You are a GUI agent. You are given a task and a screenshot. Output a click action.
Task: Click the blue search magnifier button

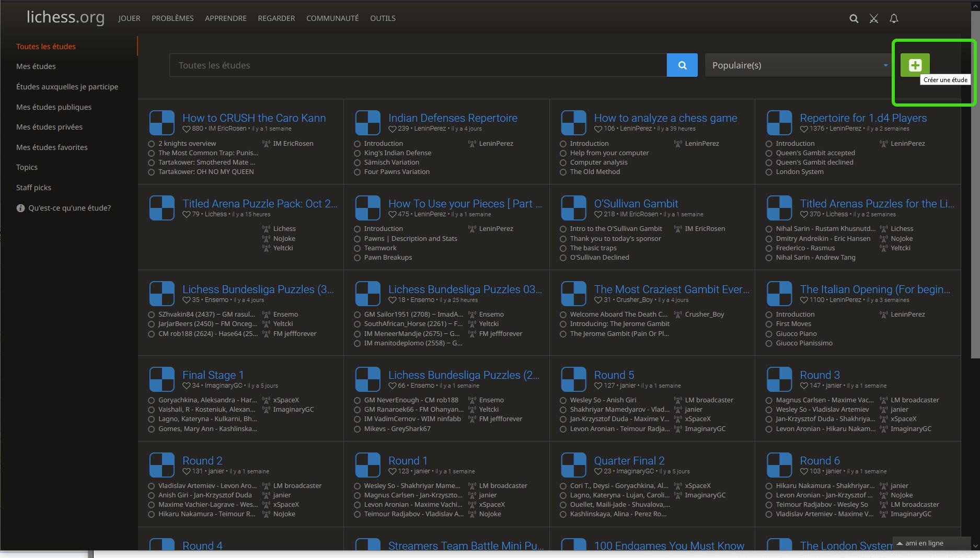[682, 65]
